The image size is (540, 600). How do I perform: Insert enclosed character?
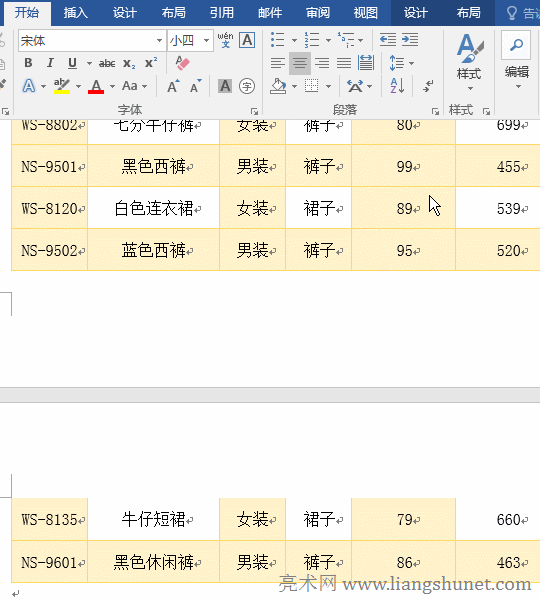(x=247, y=86)
